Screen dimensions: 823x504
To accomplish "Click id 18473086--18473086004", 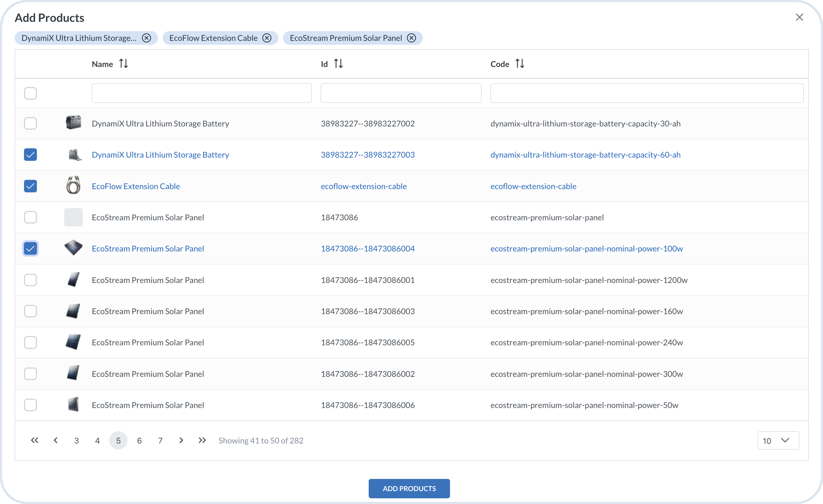I will click(x=368, y=248).
